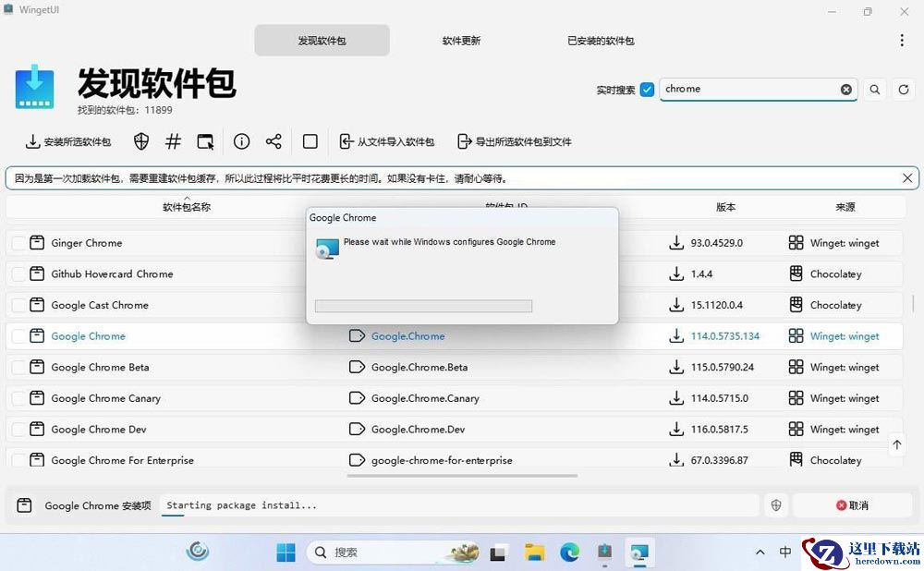The image size is (924, 571).
Task: Click the refresh packages icon
Action: [x=904, y=90]
